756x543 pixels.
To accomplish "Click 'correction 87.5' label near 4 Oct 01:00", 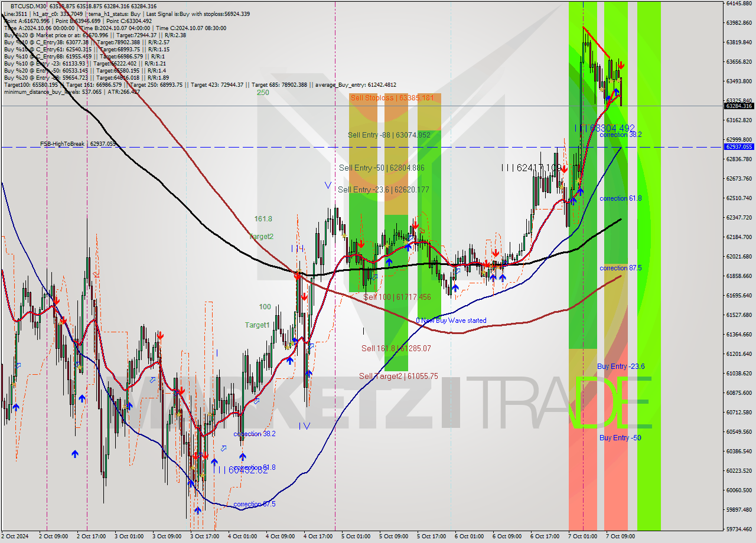I will pos(255,504).
